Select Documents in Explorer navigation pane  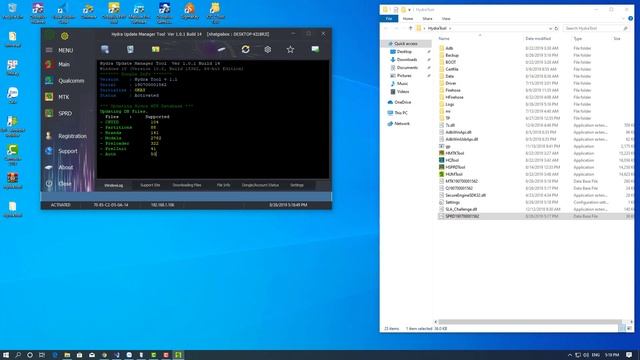407,68
